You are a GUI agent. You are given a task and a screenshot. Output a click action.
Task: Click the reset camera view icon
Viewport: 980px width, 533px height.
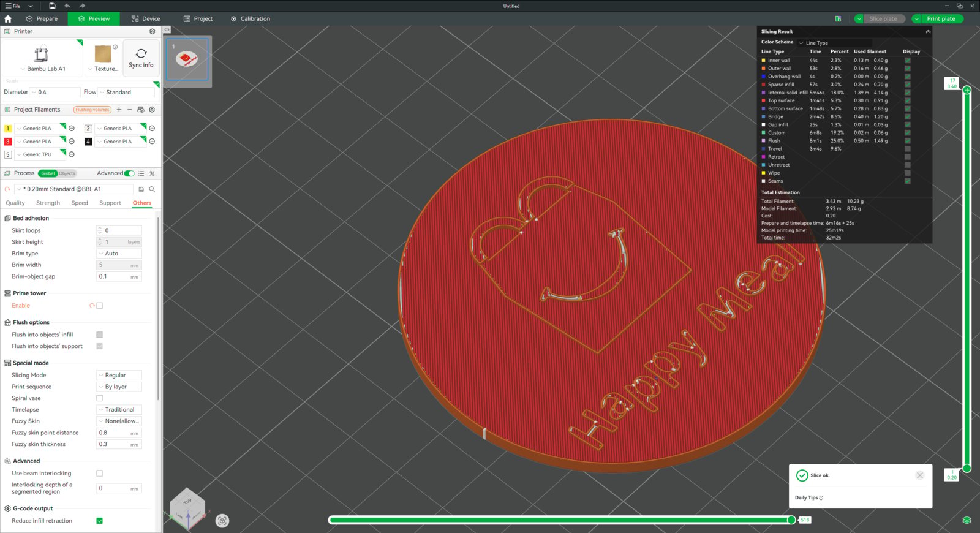(222, 521)
